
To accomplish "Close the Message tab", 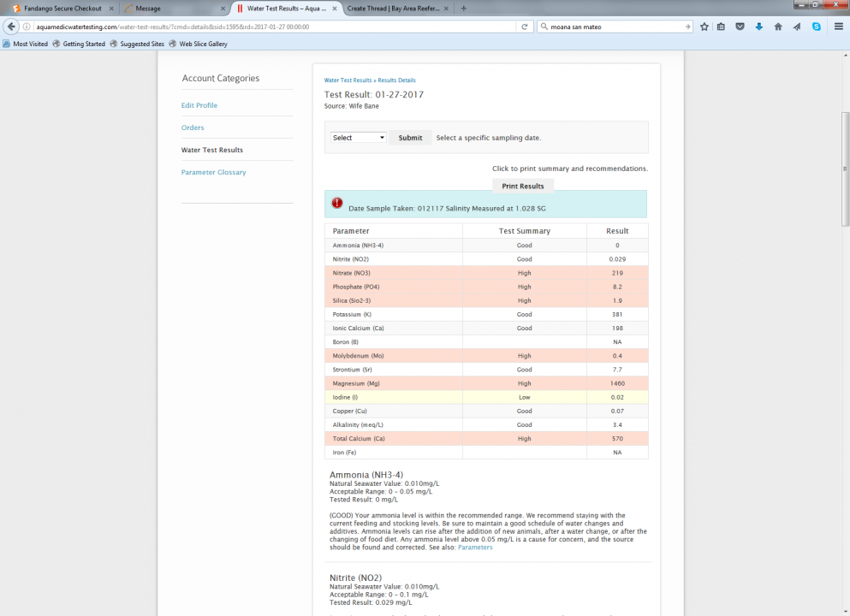I will (x=222, y=9).
